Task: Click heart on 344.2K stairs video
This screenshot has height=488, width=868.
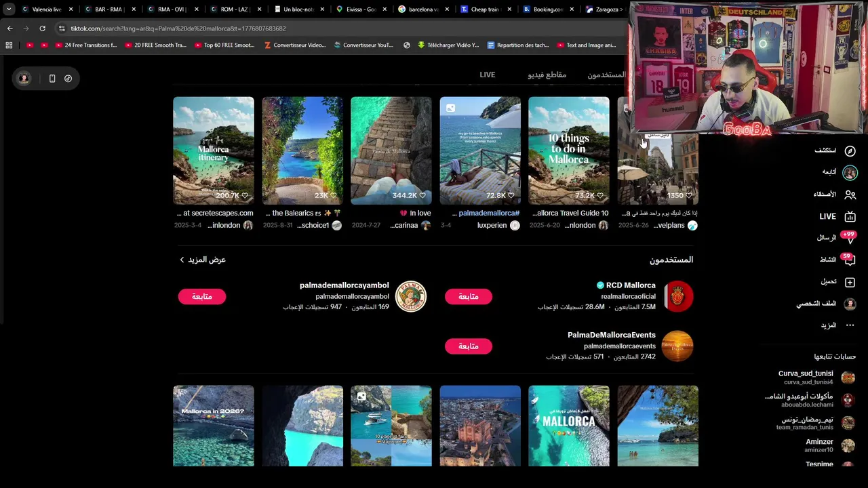Action: tap(422, 195)
